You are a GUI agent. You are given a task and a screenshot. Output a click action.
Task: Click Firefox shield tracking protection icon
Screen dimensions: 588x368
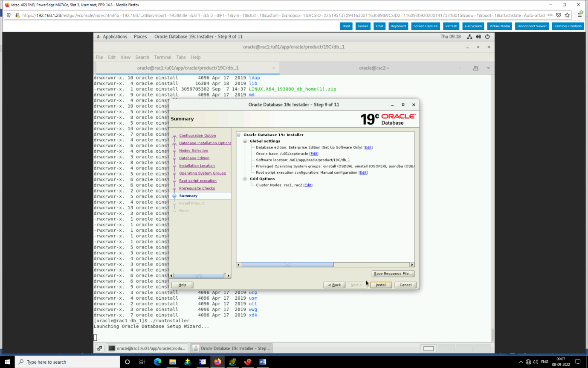pyautogui.click(x=9, y=15)
